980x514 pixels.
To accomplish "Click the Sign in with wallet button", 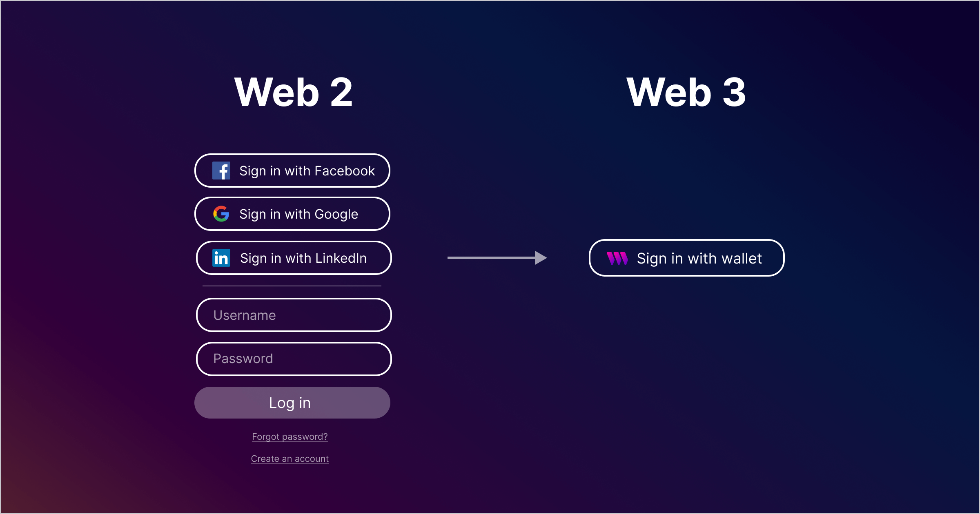I will tap(688, 257).
